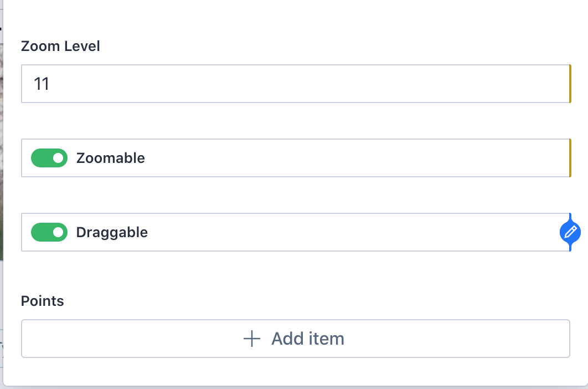Click the Draggable label text
Screen dimensions: 588x389
point(112,232)
